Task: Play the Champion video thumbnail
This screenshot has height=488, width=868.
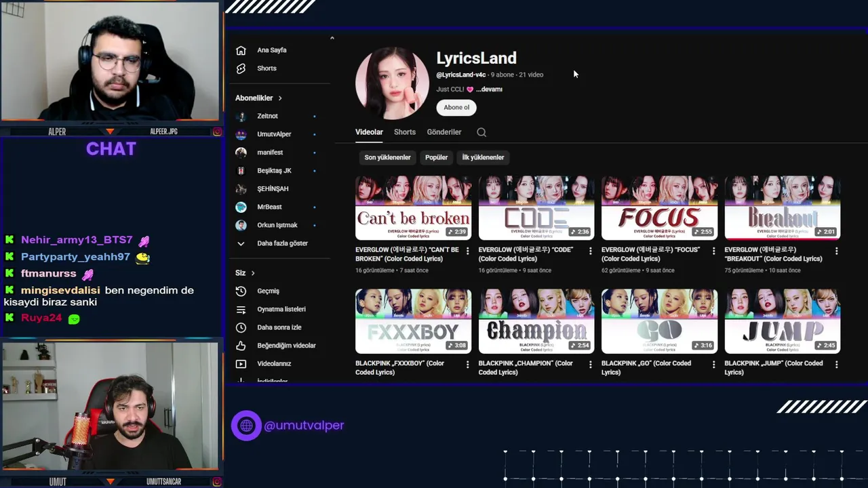Action: (x=536, y=321)
